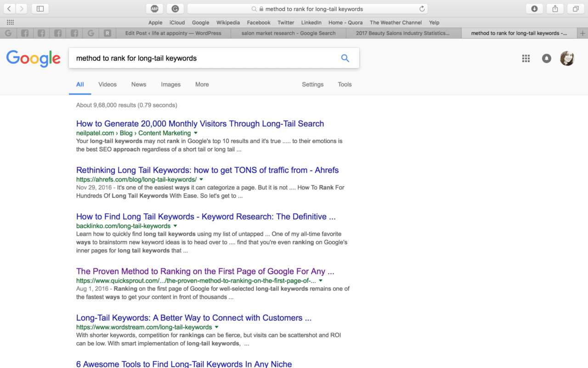Switch to Edit Post WordPress tab

pos(173,33)
